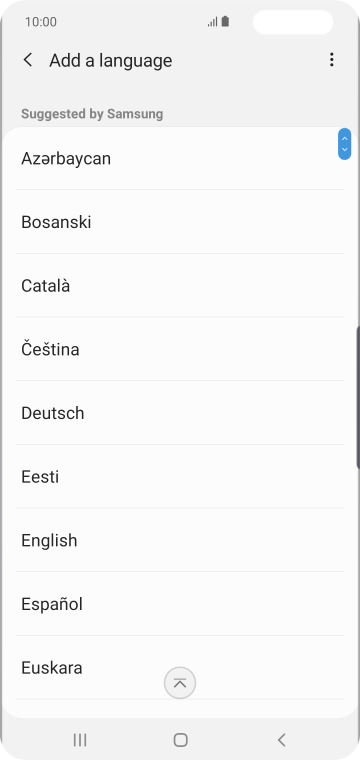Choose Català language

[x=180, y=285]
